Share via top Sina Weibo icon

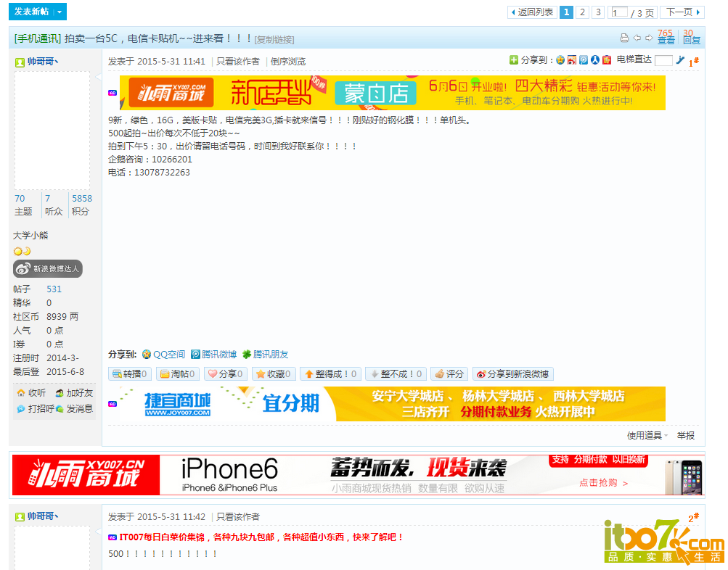click(572, 60)
